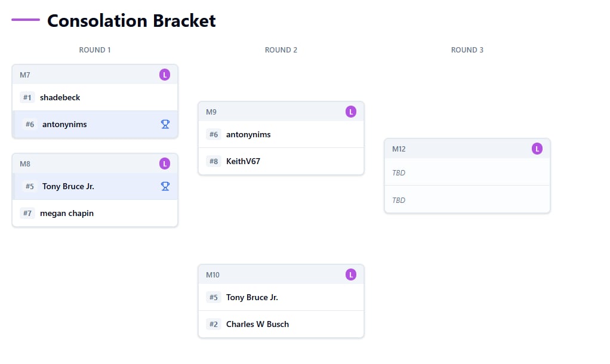
Task: Select shadebeck in match M7
Action: pos(60,97)
